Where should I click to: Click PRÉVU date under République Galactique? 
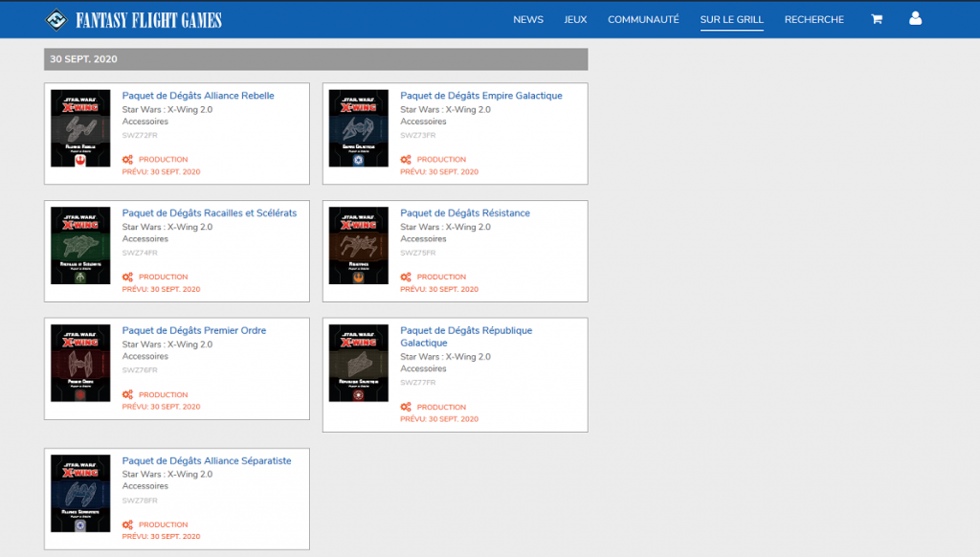pos(439,419)
